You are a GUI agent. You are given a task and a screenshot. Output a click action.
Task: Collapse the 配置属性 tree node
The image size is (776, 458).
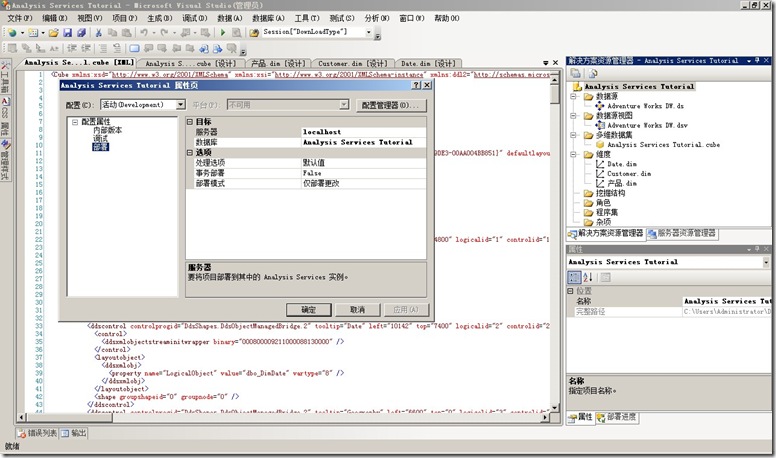click(75, 122)
